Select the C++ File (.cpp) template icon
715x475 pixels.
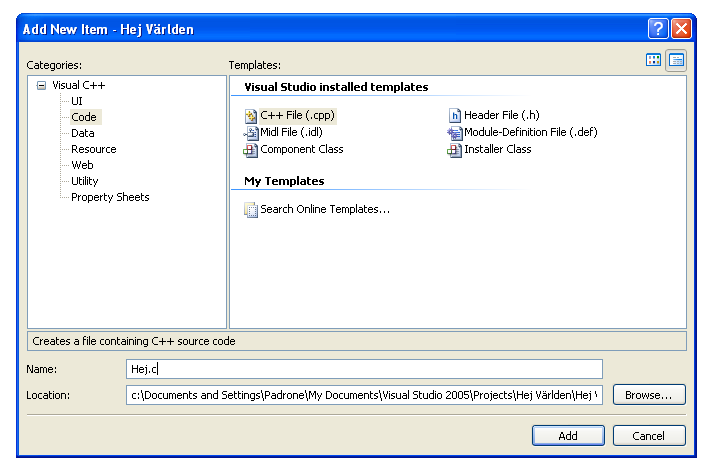click(251, 116)
